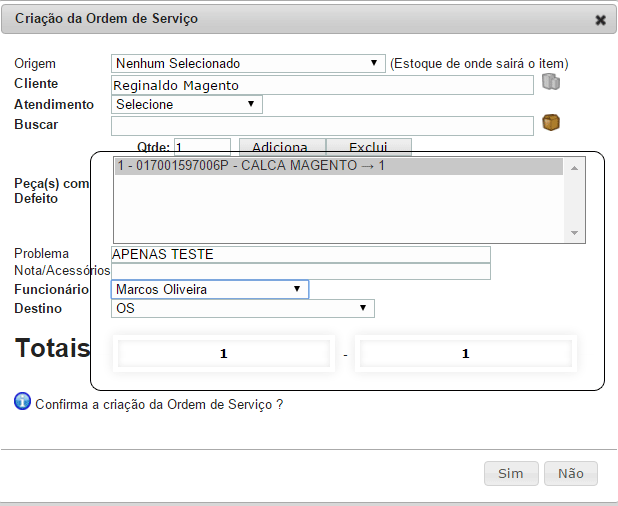Click the Adiciona button
Image resolution: width=618 pixels, height=506 pixels.
(282, 147)
